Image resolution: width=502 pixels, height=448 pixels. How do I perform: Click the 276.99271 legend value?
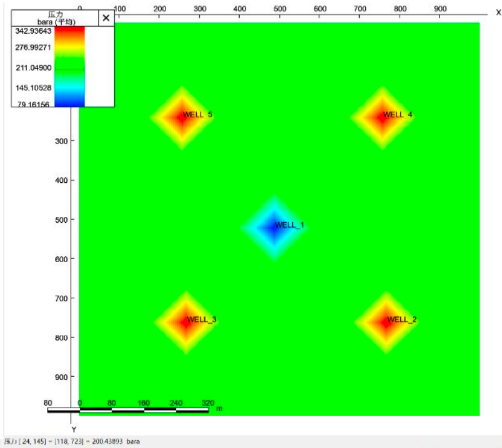point(33,47)
